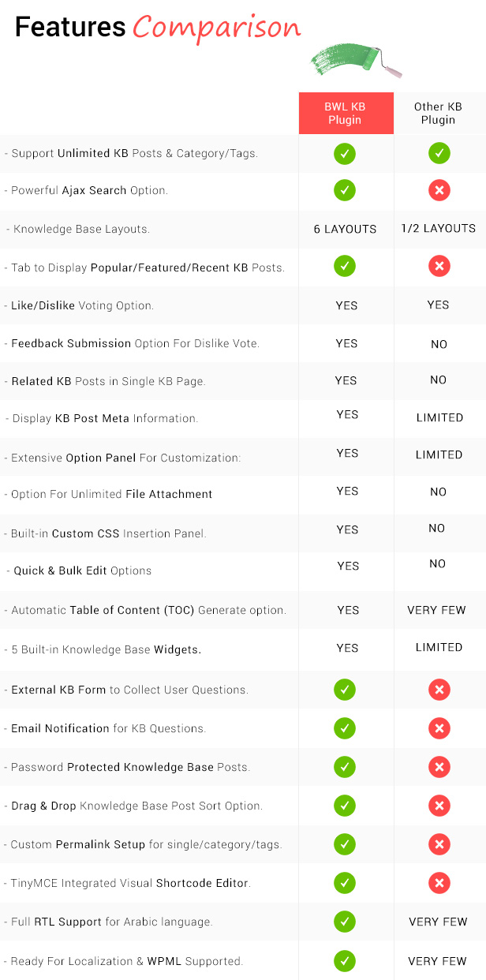Click the Features Comparison heading
486x980 pixels.
click(x=158, y=28)
